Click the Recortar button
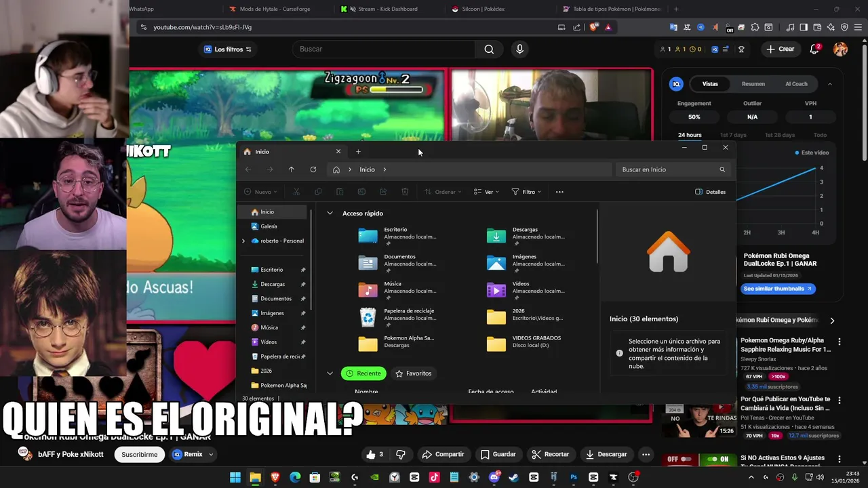 coord(551,454)
